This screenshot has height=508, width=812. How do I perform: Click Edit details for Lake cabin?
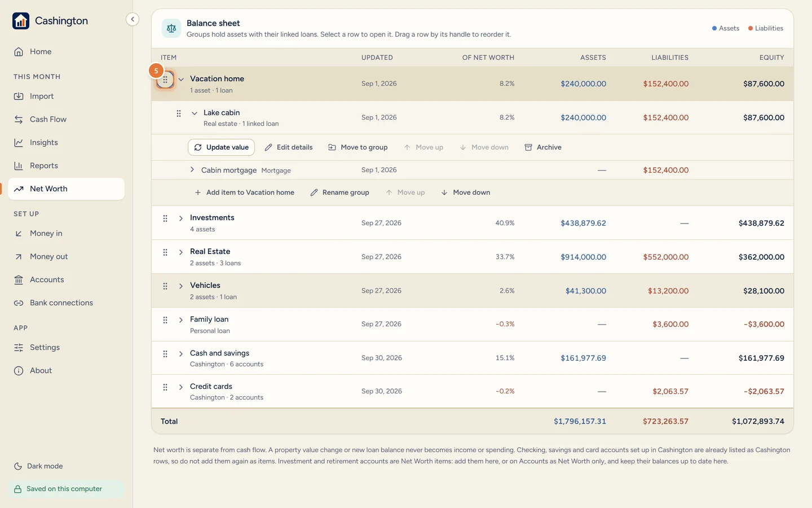pos(289,147)
